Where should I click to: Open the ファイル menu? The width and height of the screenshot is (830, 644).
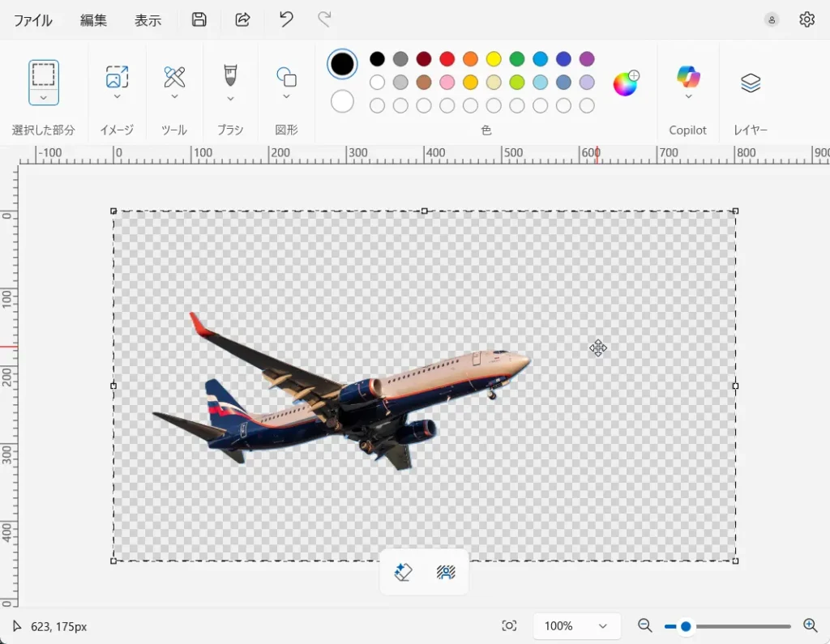(33, 21)
